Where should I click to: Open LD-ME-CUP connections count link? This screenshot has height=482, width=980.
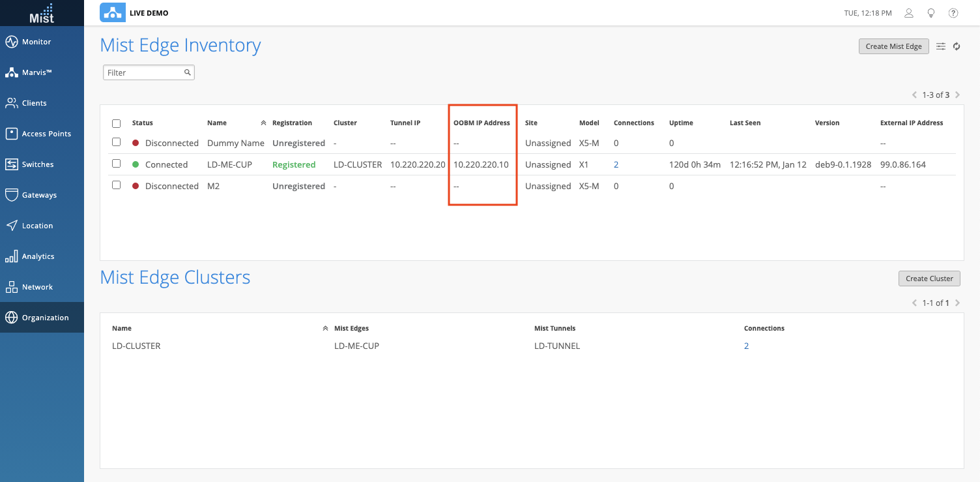point(616,164)
